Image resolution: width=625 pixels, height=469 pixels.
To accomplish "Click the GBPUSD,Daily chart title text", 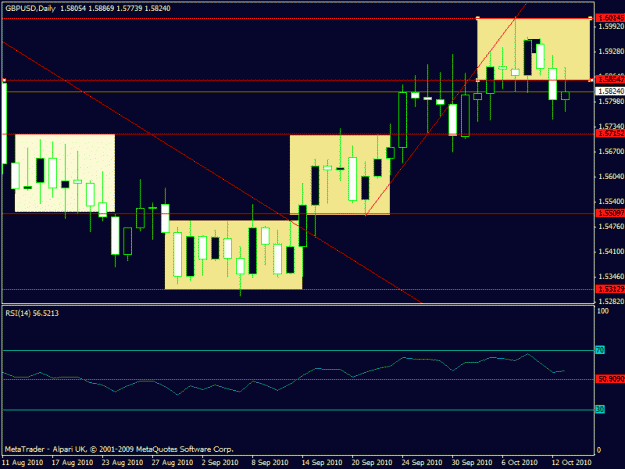I will coord(30,8).
